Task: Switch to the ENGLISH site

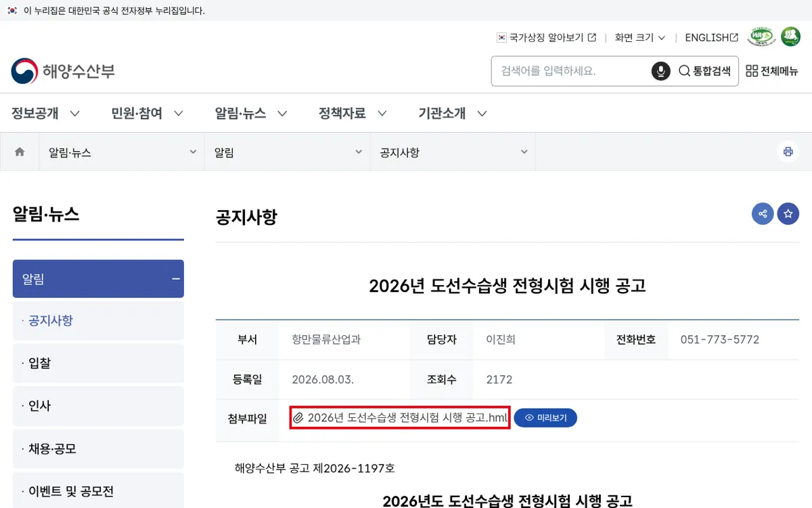Action: (x=711, y=37)
